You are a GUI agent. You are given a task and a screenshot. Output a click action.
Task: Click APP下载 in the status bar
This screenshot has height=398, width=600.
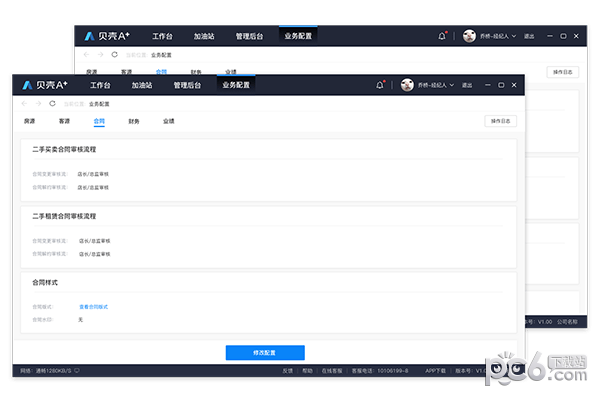pos(435,370)
